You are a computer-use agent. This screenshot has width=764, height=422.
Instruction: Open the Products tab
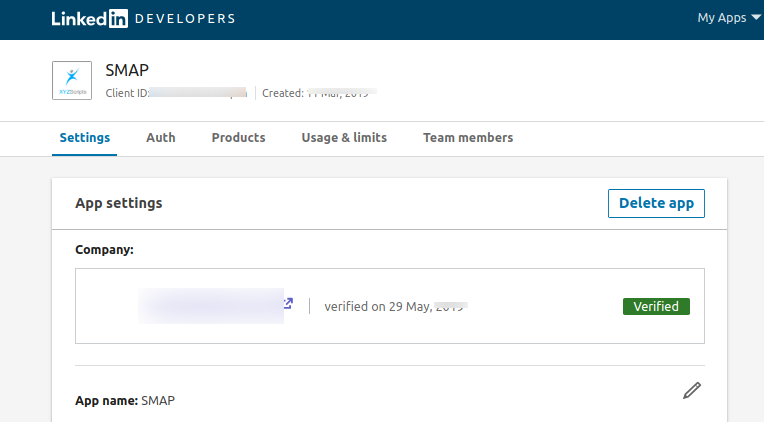click(238, 138)
